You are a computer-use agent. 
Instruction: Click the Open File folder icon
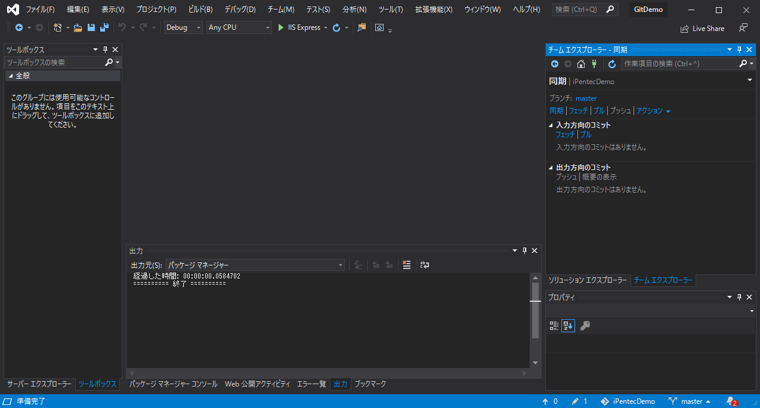tap(78, 28)
